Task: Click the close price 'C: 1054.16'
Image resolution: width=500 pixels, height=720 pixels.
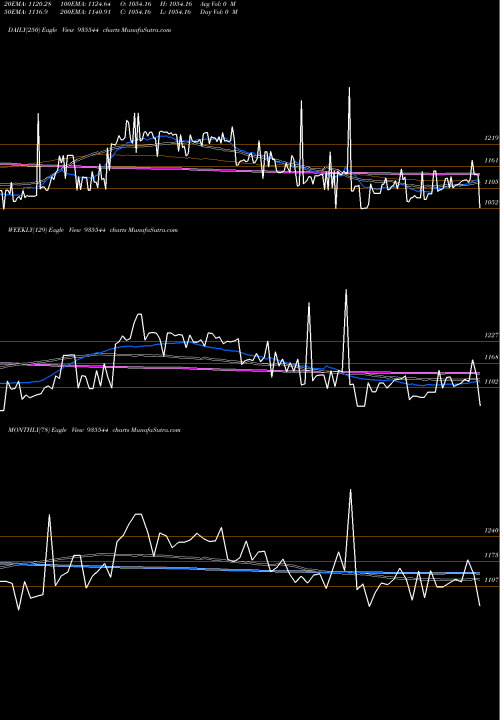Action: [136, 12]
